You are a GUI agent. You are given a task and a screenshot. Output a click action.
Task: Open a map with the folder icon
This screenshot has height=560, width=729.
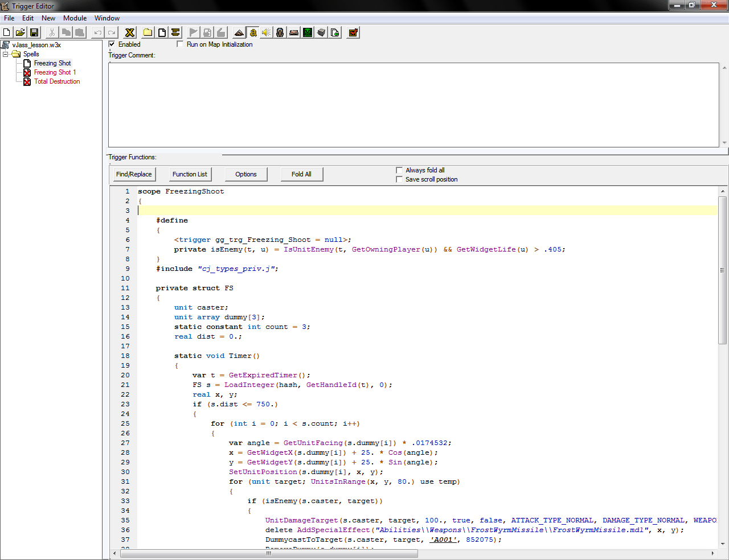(20, 32)
